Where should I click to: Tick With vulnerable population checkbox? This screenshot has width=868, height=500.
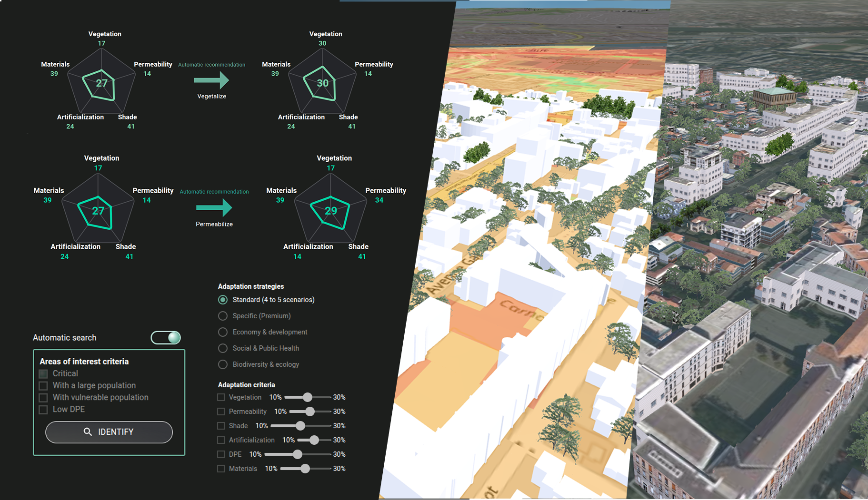[x=43, y=398]
